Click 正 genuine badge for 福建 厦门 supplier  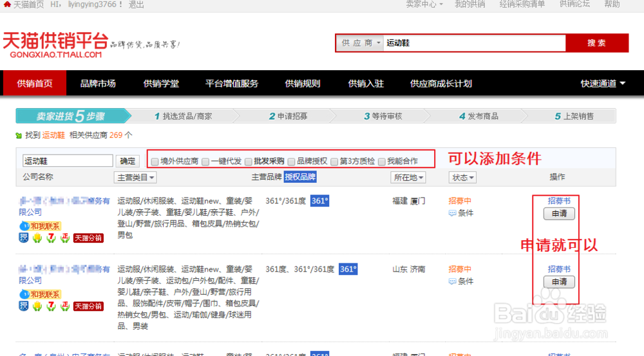(64, 238)
